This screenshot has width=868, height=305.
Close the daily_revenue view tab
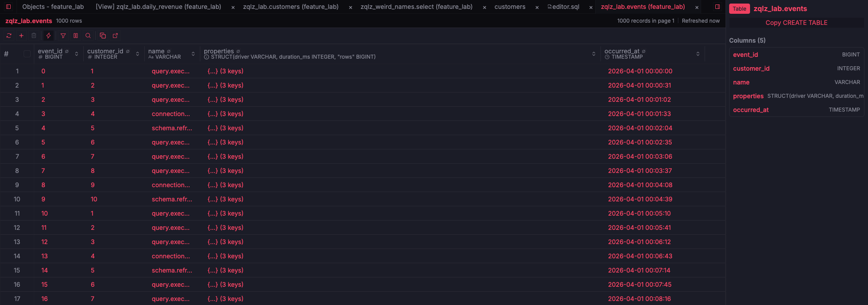tap(233, 7)
